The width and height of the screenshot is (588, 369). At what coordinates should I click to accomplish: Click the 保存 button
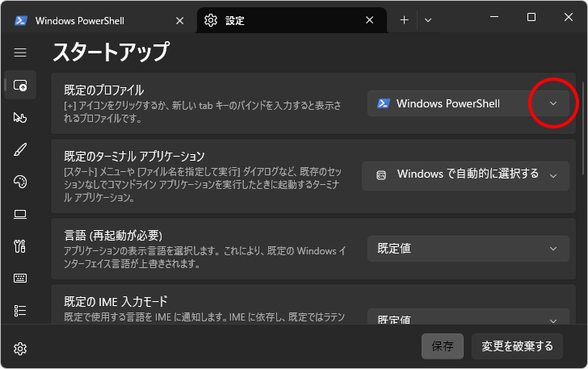[443, 346]
